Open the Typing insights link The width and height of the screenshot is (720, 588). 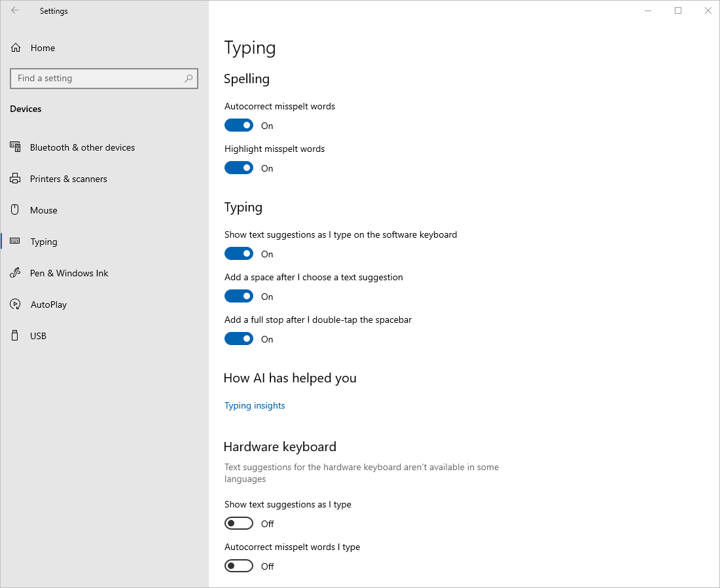tap(255, 405)
